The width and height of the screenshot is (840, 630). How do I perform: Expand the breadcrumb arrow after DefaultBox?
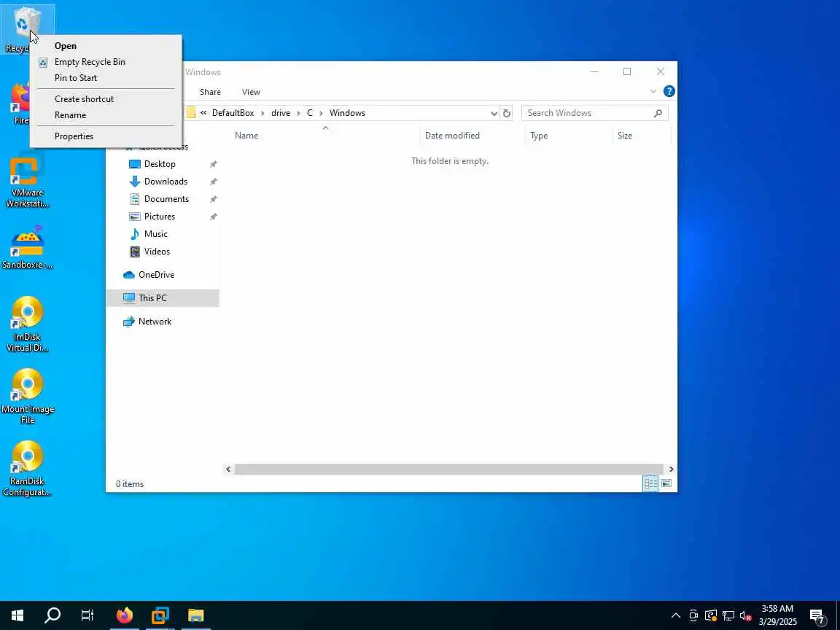tap(262, 113)
